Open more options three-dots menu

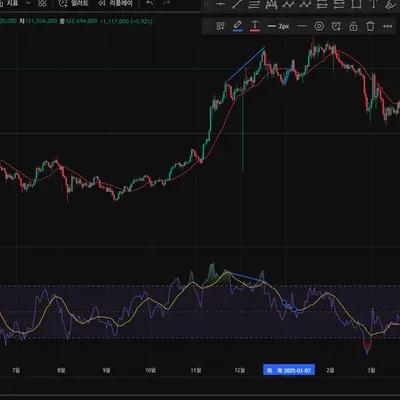point(387,26)
